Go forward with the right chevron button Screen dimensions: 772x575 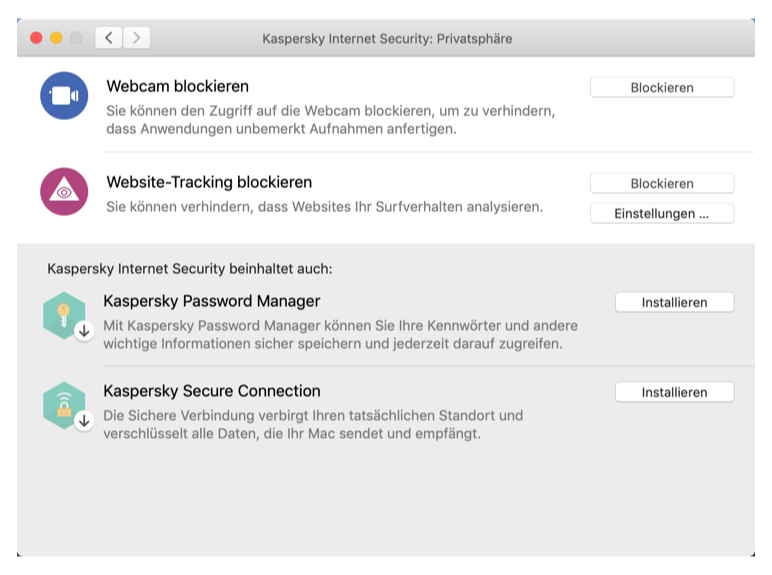pos(136,38)
